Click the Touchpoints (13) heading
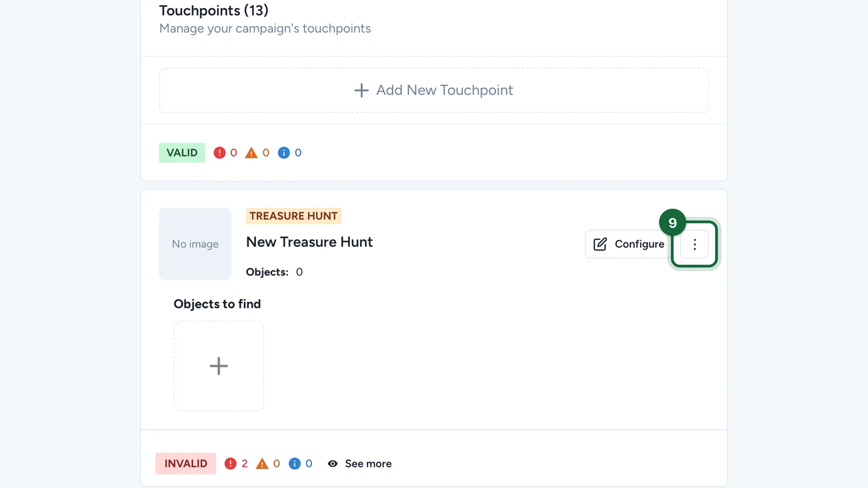Image resolution: width=868 pixels, height=488 pixels. (x=214, y=11)
